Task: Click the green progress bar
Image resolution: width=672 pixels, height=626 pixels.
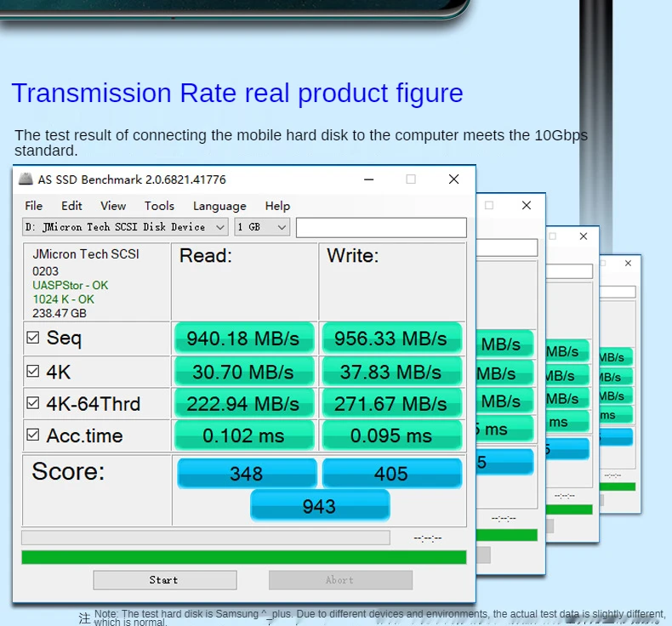Action: click(x=243, y=557)
